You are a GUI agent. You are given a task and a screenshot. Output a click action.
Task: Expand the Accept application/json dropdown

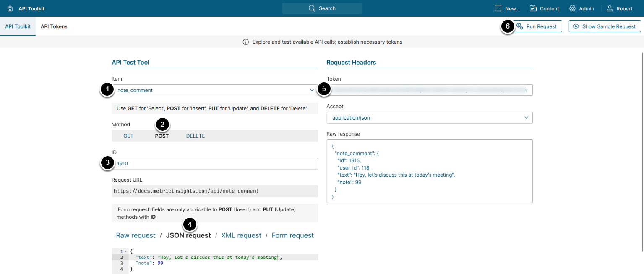(x=429, y=118)
